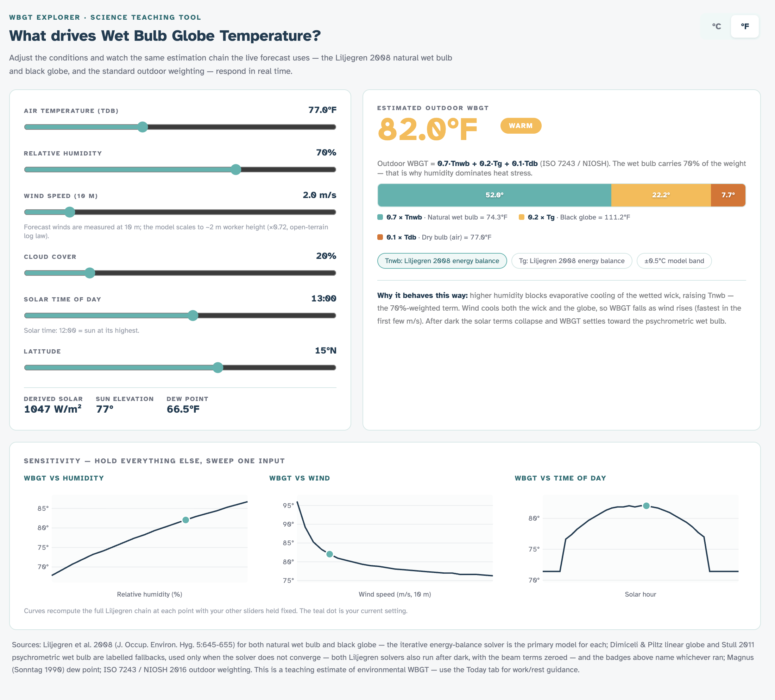Click the Latitude slider handle
The width and height of the screenshot is (775, 700).
[218, 368]
